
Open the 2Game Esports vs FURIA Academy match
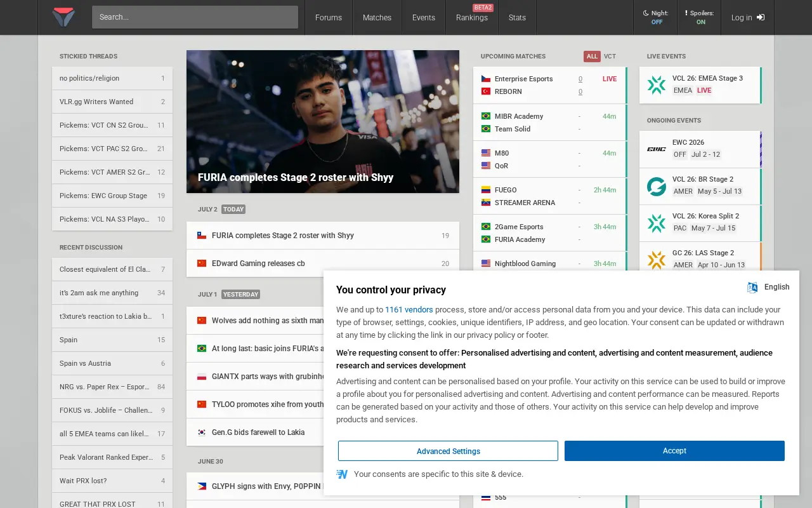(549, 233)
